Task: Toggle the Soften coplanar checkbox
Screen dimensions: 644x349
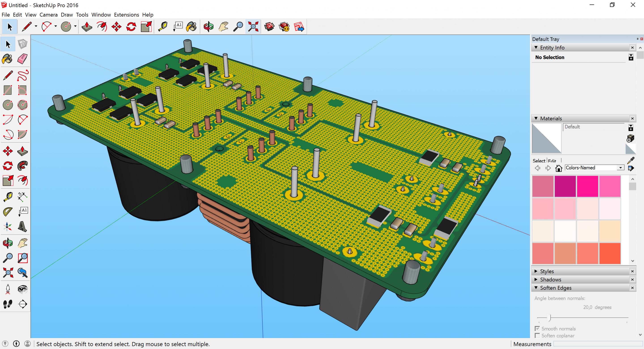Action: [537, 336]
